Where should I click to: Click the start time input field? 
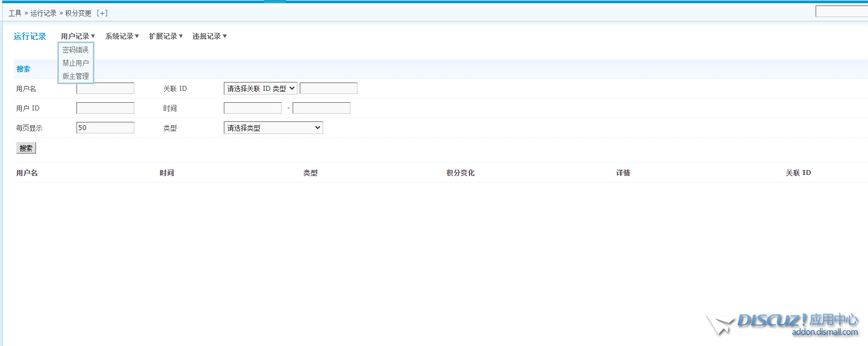coord(252,108)
